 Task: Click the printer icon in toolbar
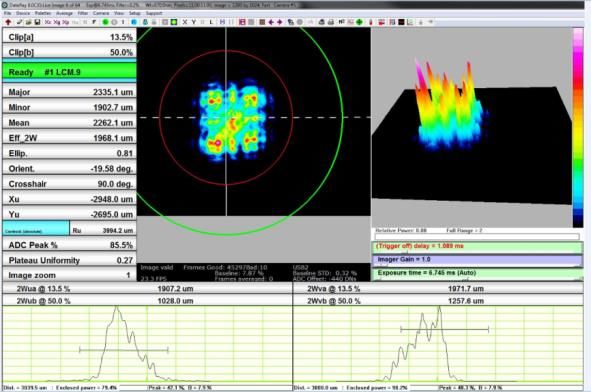(x=331, y=22)
